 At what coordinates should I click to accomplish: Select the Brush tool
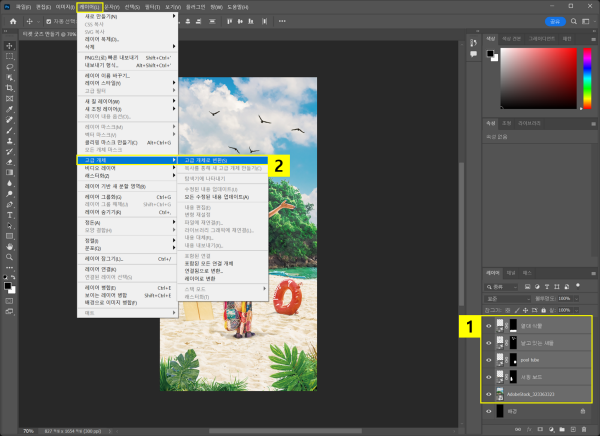(x=10, y=131)
